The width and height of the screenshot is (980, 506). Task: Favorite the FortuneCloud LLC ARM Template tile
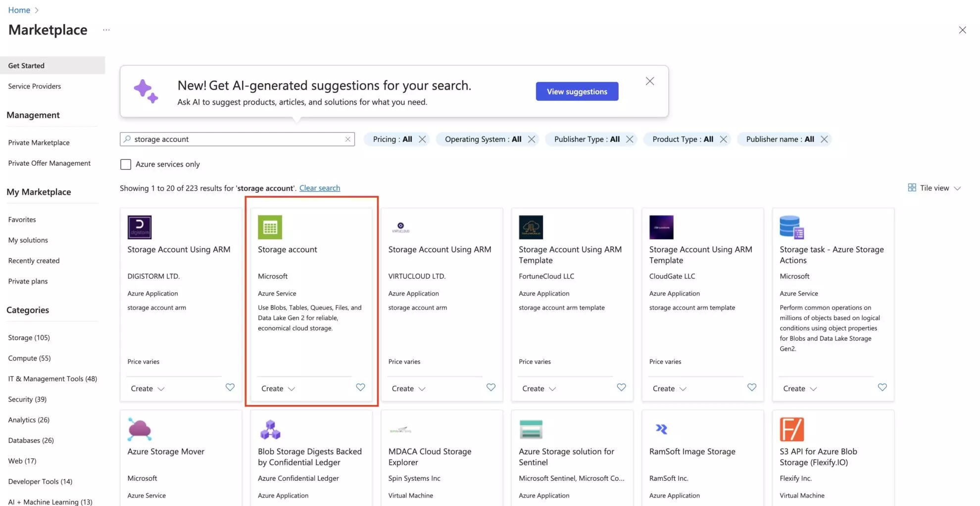621,387
